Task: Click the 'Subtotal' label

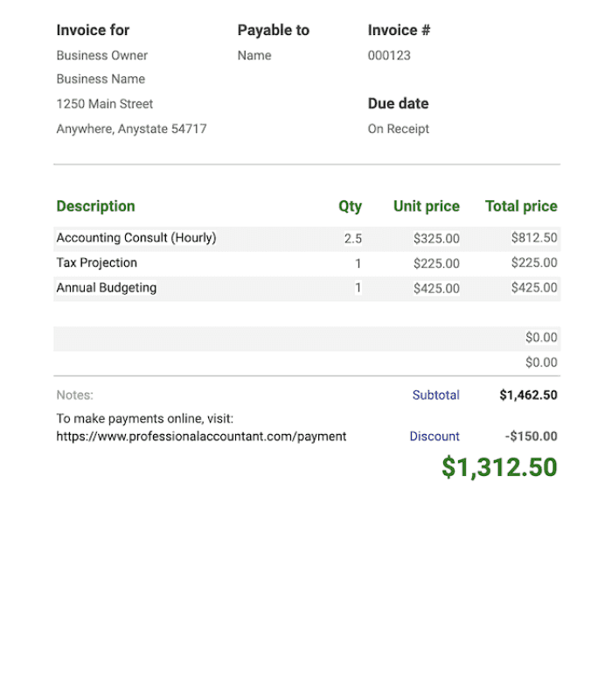Action: point(435,395)
